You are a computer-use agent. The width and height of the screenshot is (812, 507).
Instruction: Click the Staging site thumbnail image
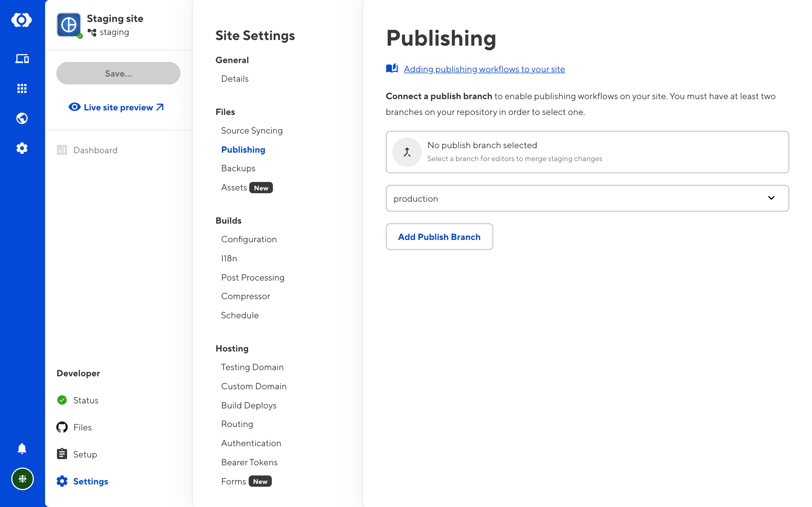pyautogui.click(x=69, y=25)
